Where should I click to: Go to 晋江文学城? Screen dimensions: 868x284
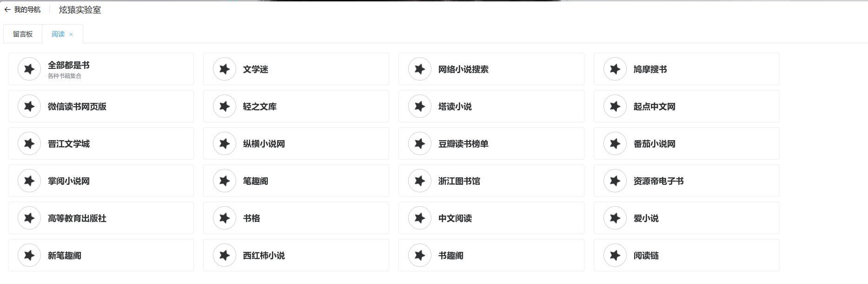pos(69,144)
